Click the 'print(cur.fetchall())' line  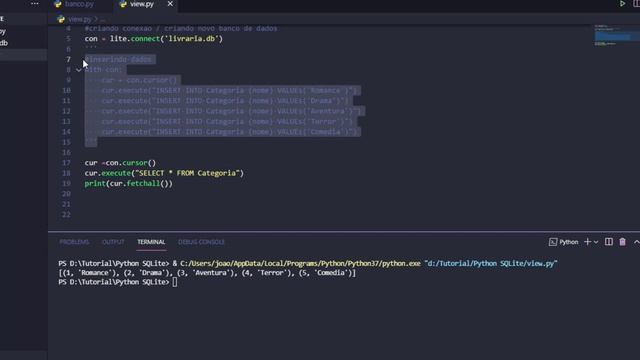(129, 184)
